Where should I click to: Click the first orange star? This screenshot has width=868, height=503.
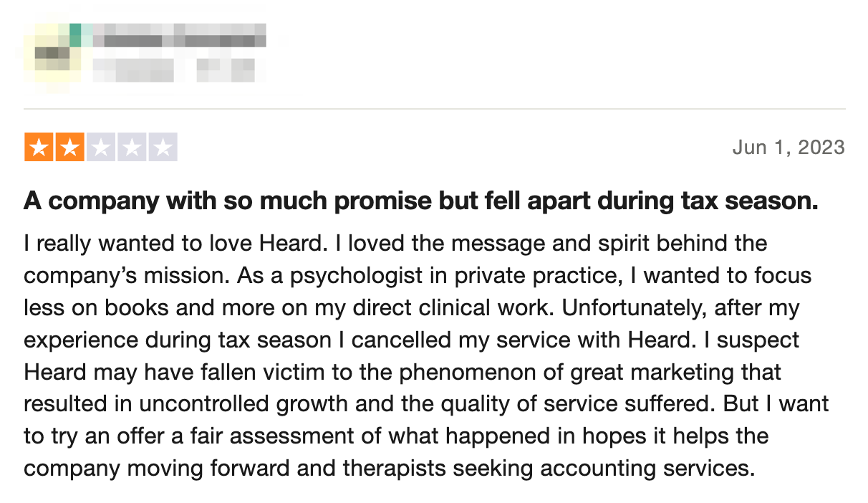coord(39,148)
